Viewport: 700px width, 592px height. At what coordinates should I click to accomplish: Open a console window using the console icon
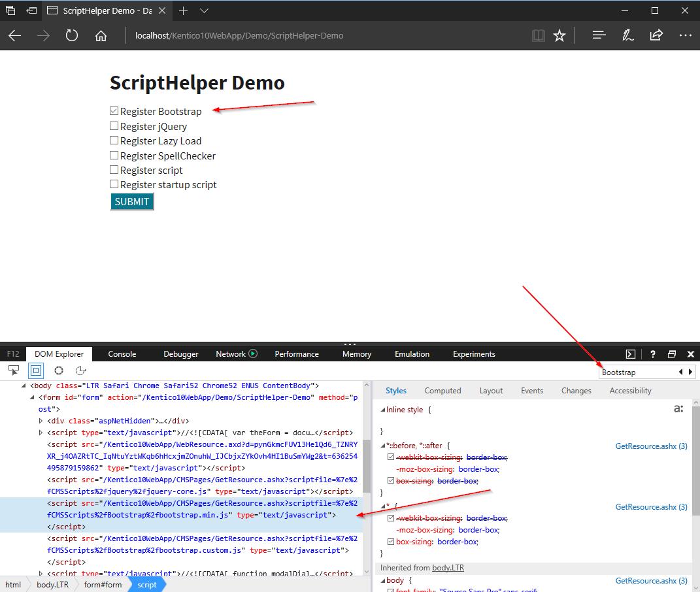(629, 354)
